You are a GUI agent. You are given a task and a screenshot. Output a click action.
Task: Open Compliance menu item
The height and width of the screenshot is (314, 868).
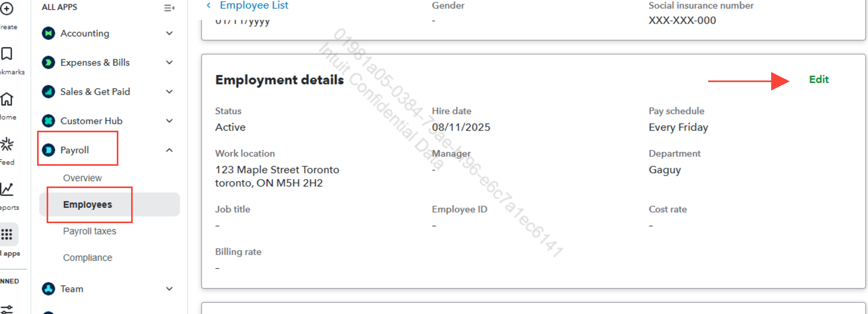point(88,258)
